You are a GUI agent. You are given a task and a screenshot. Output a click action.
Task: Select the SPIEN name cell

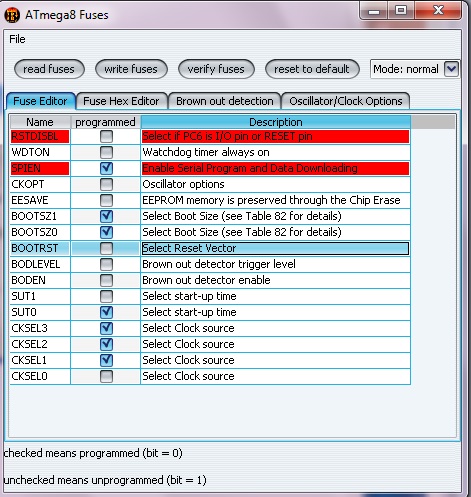pyautogui.click(x=40, y=168)
